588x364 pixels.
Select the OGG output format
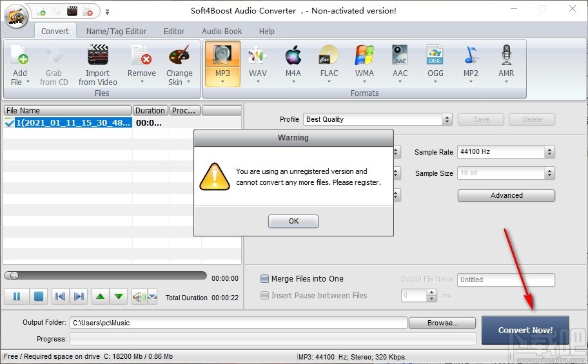pos(435,64)
